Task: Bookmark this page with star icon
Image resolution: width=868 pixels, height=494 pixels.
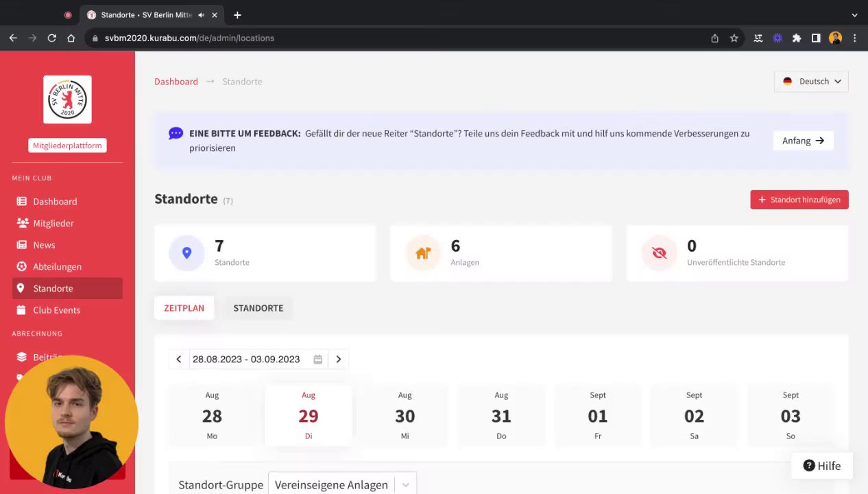Action: [x=734, y=38]
